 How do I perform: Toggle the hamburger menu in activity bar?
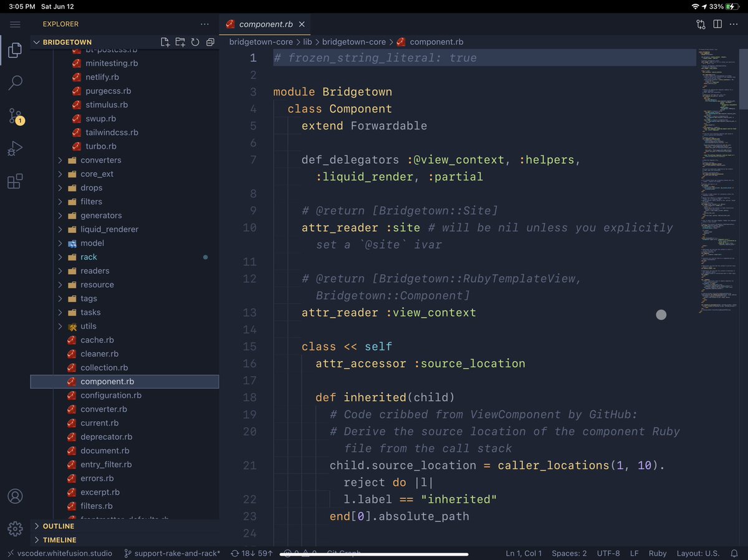[16, 24]
